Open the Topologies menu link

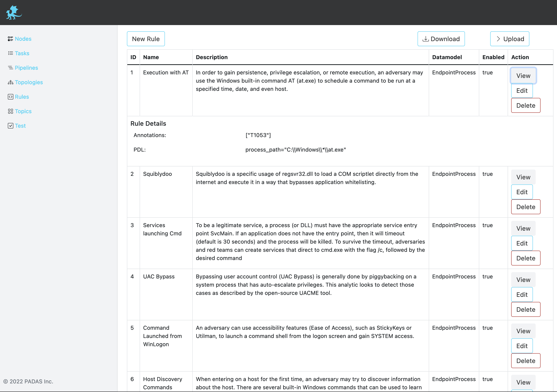[29, 82]
